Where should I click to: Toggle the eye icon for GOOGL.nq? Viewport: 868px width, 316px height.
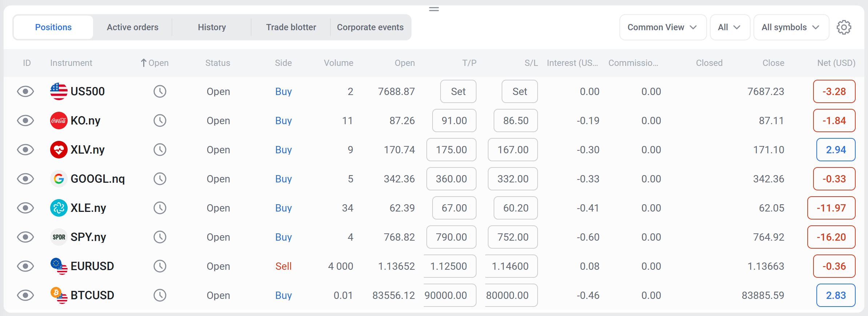point(25,179)
